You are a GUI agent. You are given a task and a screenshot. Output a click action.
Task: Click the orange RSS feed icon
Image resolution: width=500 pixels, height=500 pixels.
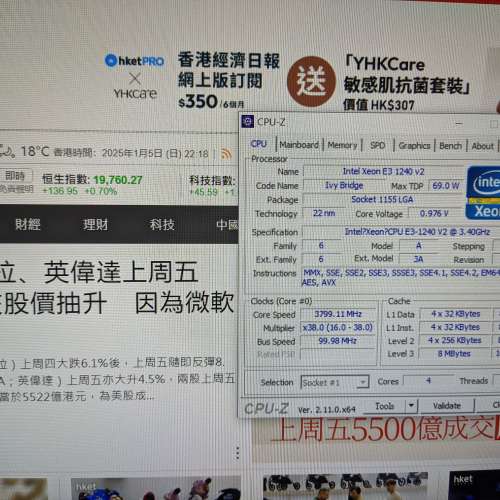tap(226, 154)
